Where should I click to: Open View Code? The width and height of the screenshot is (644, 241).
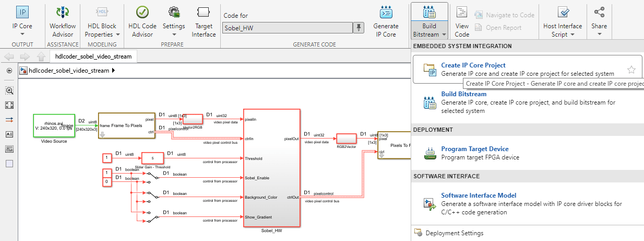tap(462, 21)
